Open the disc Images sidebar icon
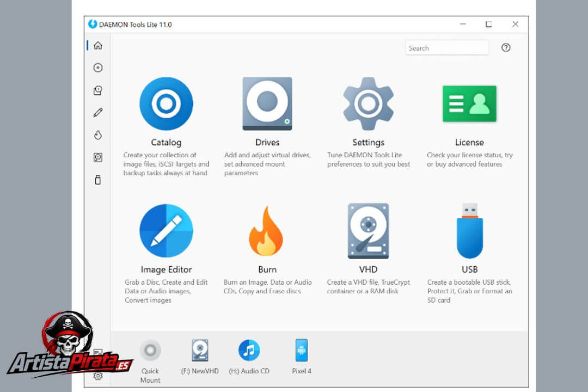This screenshot has width=588, height=392. (98, 68)
